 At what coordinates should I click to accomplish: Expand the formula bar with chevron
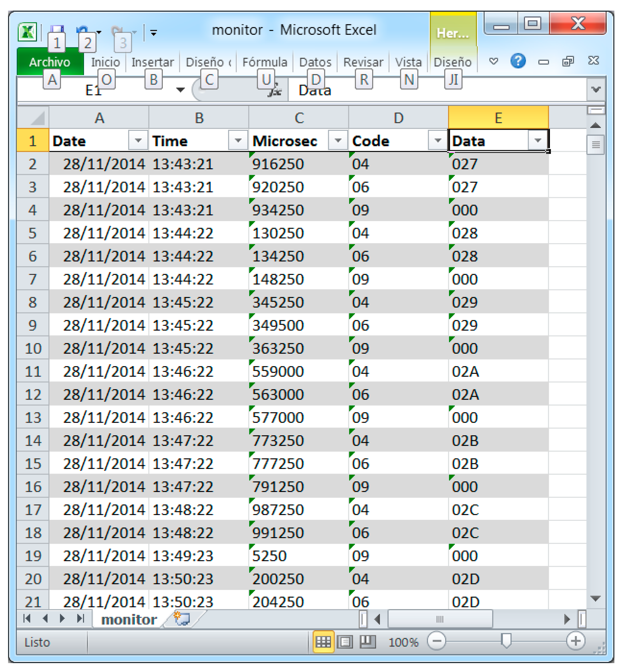(x=596, y=90)
